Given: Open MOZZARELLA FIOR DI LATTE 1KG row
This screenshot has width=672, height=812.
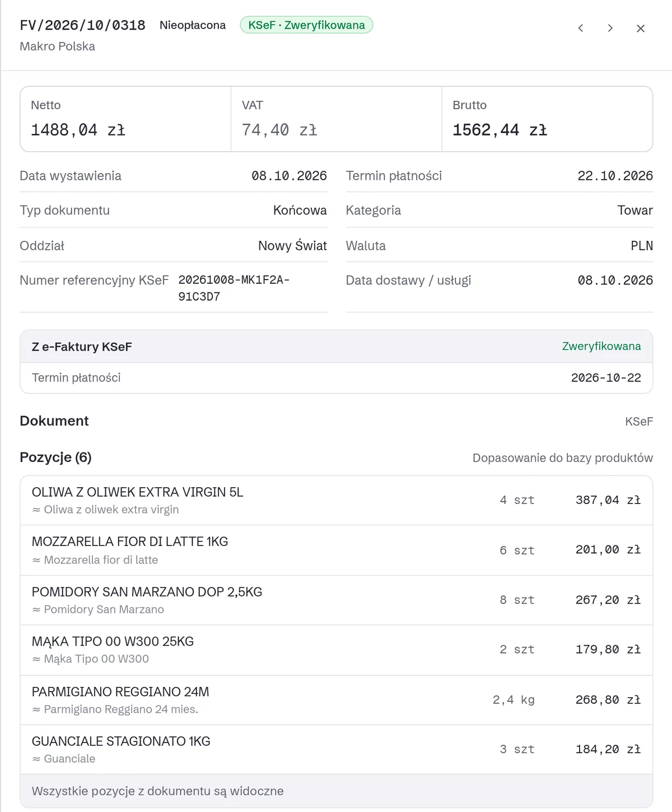Looking at the screenshot, I should (x=337, y=550).
